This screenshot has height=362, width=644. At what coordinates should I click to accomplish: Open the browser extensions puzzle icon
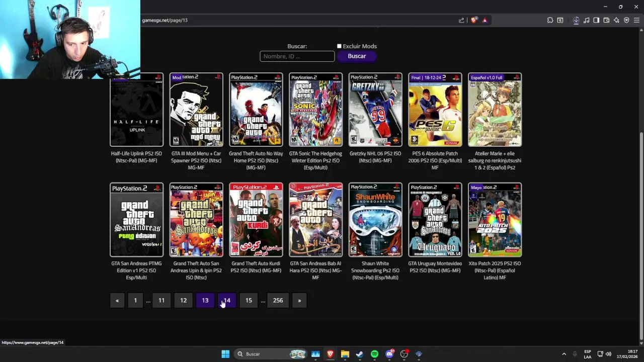pos(550,20)
